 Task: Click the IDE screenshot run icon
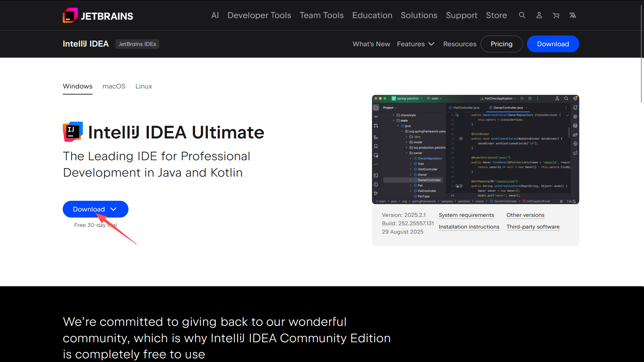click(522, 99)
